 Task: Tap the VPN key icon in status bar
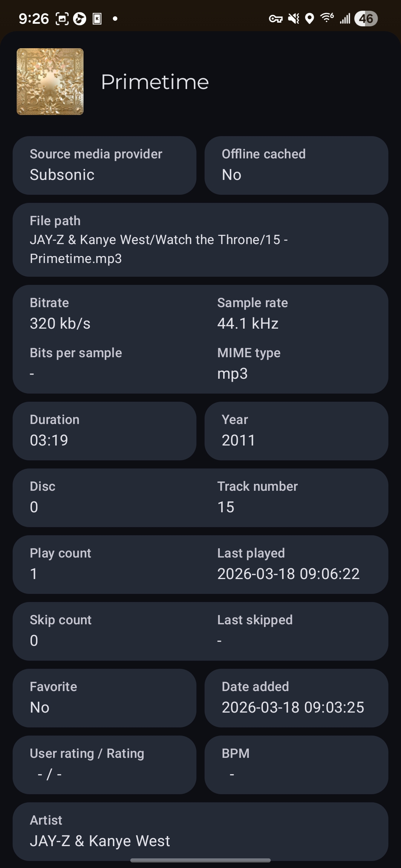pyautogui.click(x=276, y=19)
